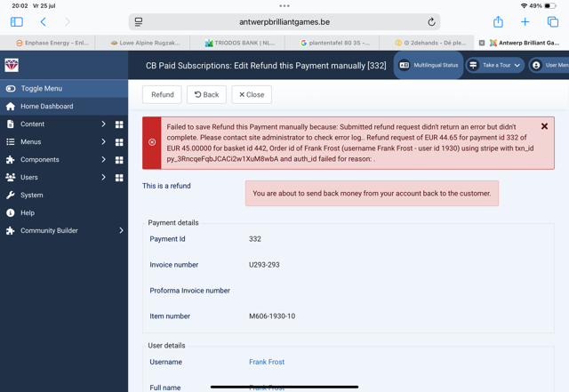Click the address bar antwerpbrilliantgames.be

click(284, 22)
